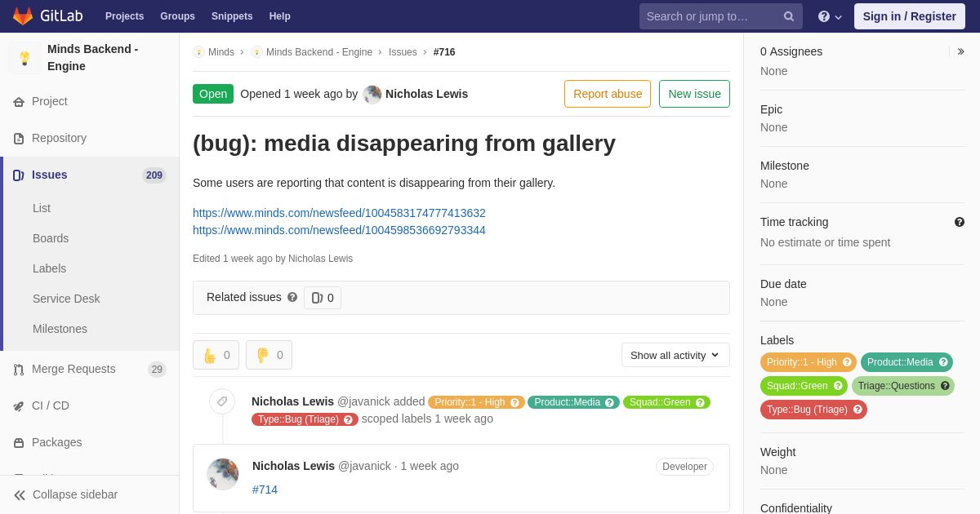Click help icon on sidebar Type::Bug (Triage) label

(x=857, y=410)
